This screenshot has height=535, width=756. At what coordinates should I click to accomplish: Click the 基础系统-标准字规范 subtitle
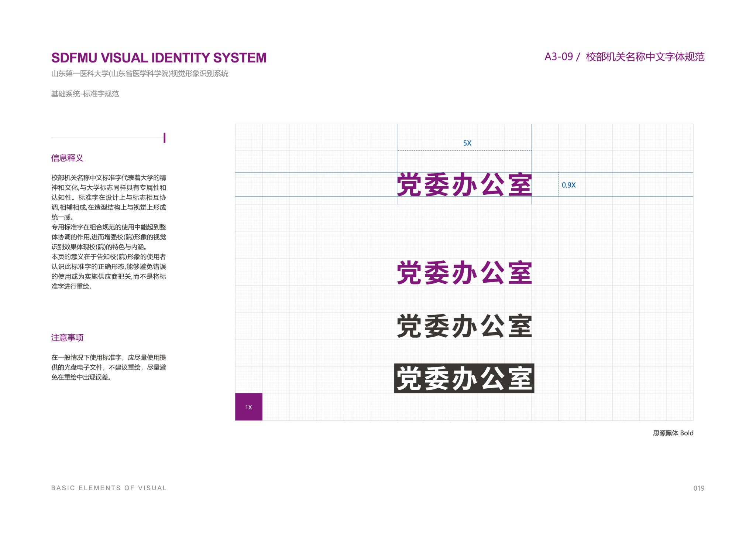pyautogui.click(x=85, y=94)
